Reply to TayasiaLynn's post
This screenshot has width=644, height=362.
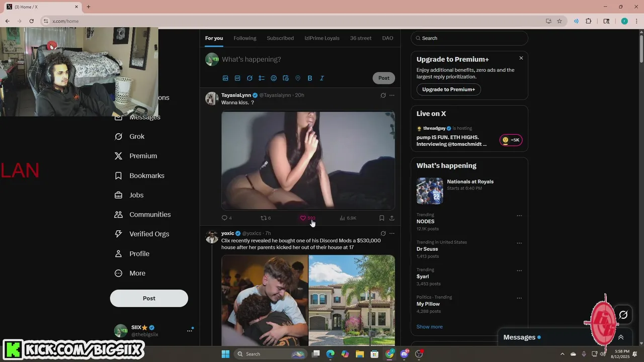[226, 218]
